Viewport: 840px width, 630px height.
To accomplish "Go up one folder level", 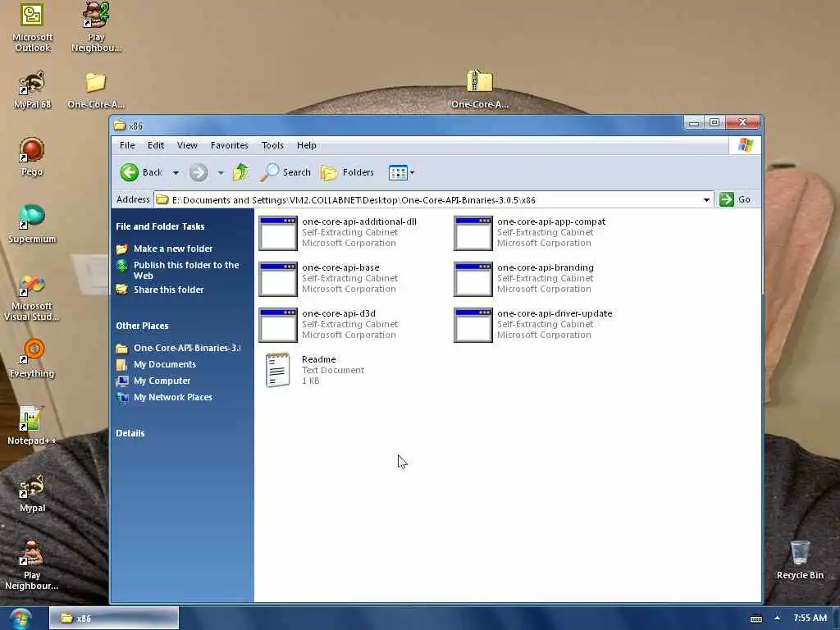I will click(240, 172).
